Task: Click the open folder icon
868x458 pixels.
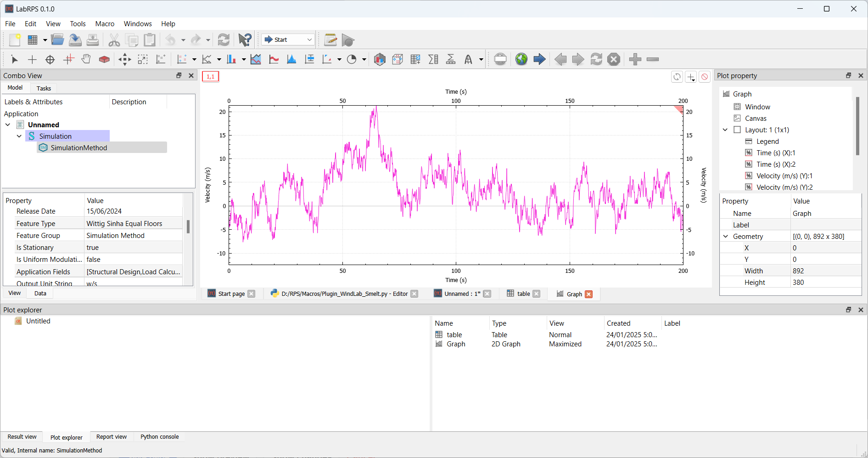Action: coord(57,40)
